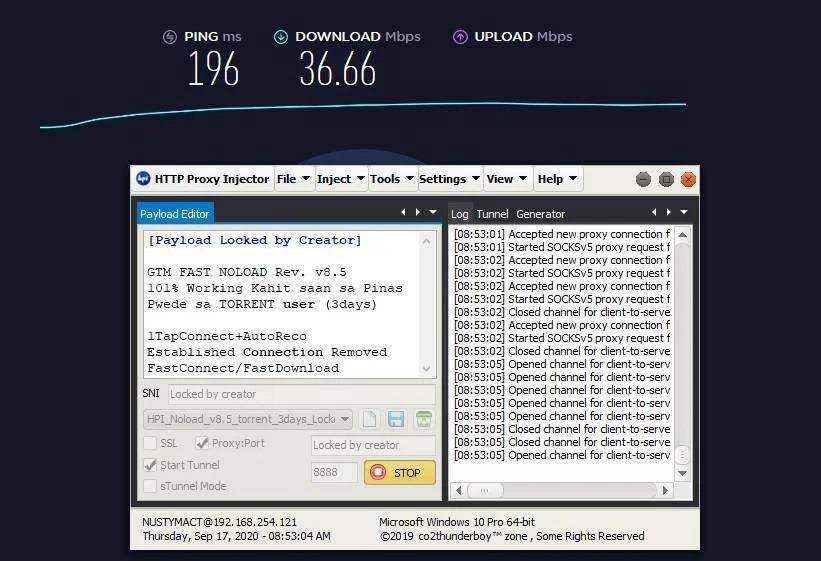Screen dimensions: 821x561
Task: Switch to the Tunnel tab
Action: (x=492, y=214)
